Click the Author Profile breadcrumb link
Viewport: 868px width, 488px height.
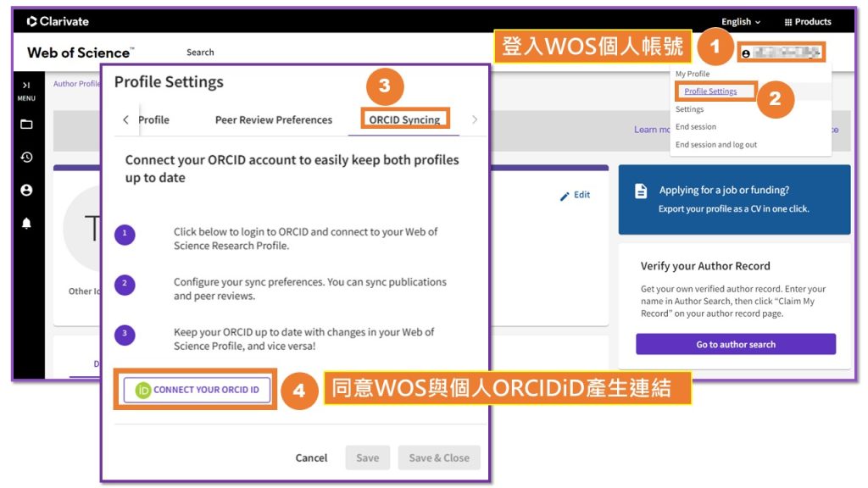(76, 84)
